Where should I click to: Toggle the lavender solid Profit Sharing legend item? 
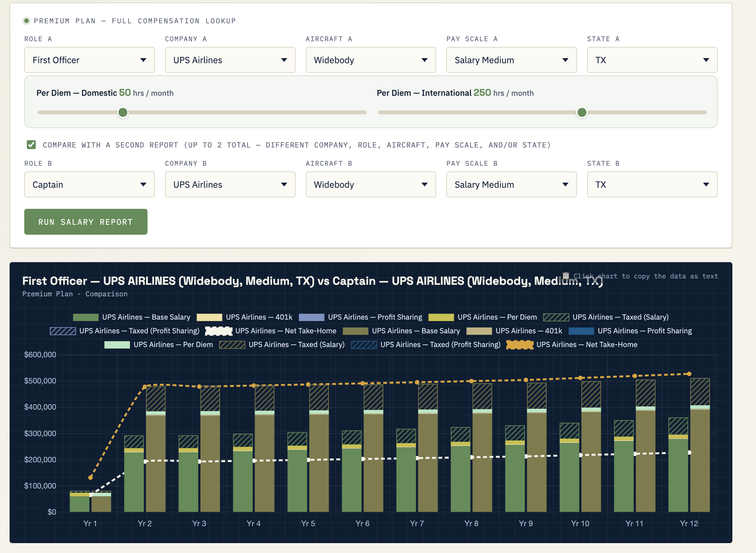tap(360, 317)
